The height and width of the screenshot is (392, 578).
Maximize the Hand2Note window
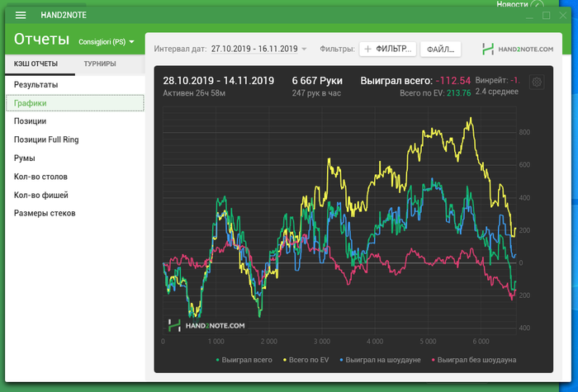tap(547, 15)
